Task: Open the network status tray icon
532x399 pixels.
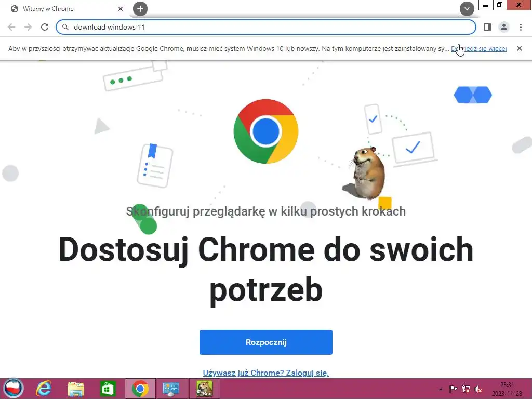Action: click(466, 389)
